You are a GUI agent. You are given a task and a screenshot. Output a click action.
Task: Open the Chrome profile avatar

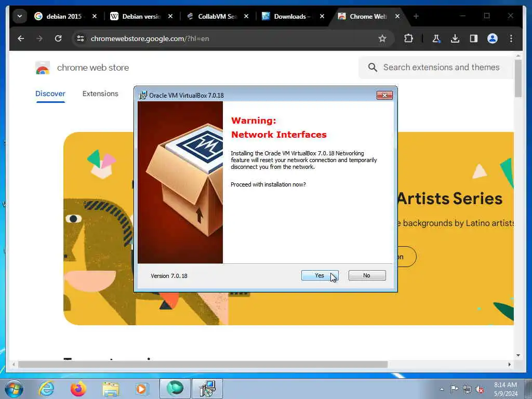pyautogui.click(x=493, y=38)
